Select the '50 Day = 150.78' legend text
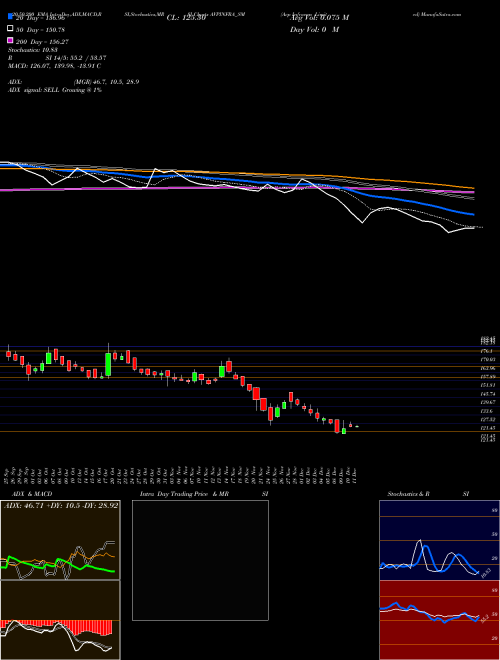 click(40, 30)
